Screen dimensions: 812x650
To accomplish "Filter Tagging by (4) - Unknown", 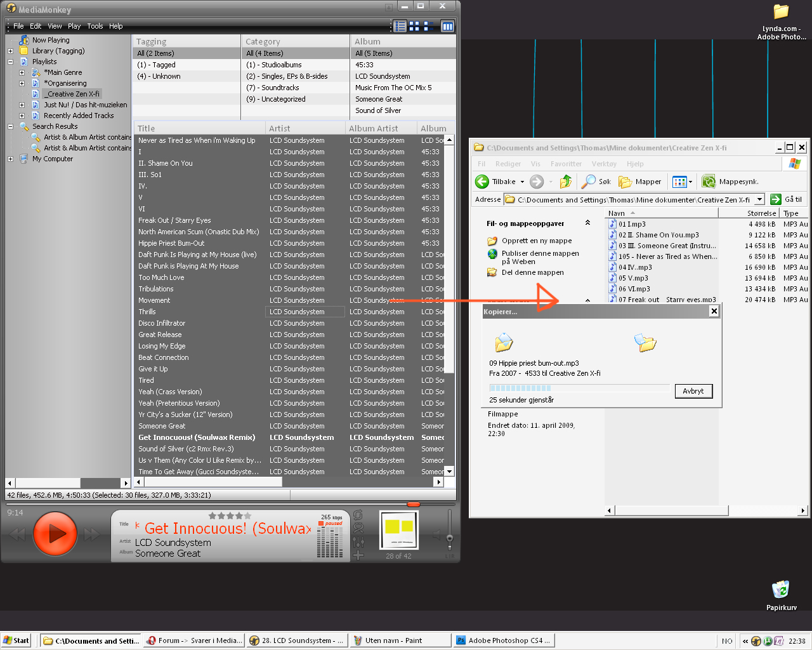I will tap(186, 76).
